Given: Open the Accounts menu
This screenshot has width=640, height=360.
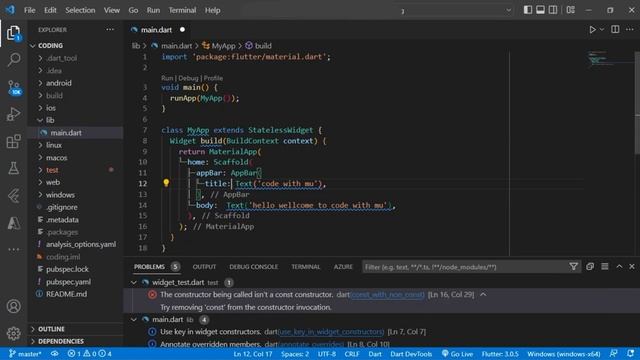Looking at the screenshot, I should pyautogui.click(x=13, y=306).
